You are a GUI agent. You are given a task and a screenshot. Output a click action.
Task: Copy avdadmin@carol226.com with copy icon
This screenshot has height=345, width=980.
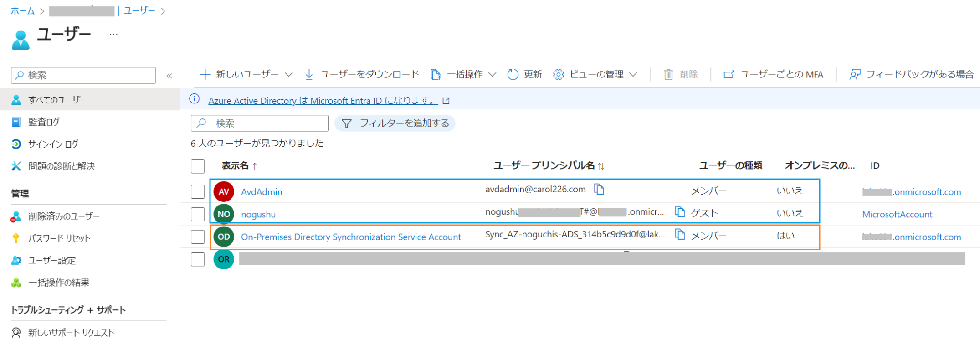(599, 189)
